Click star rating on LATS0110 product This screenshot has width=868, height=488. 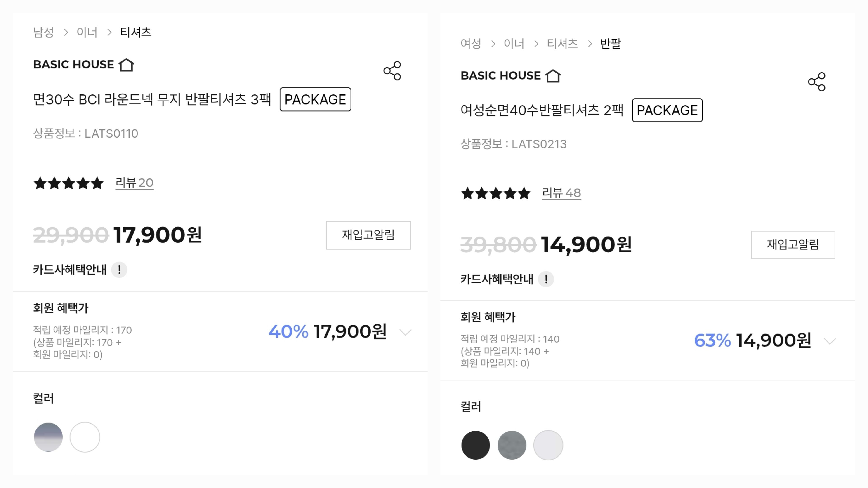coord(69,183)
